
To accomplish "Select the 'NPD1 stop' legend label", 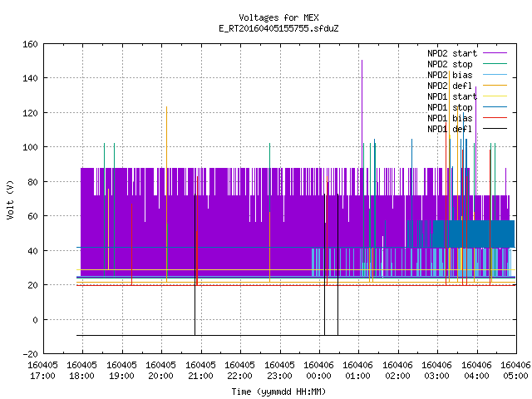I will tap(450, 107).
